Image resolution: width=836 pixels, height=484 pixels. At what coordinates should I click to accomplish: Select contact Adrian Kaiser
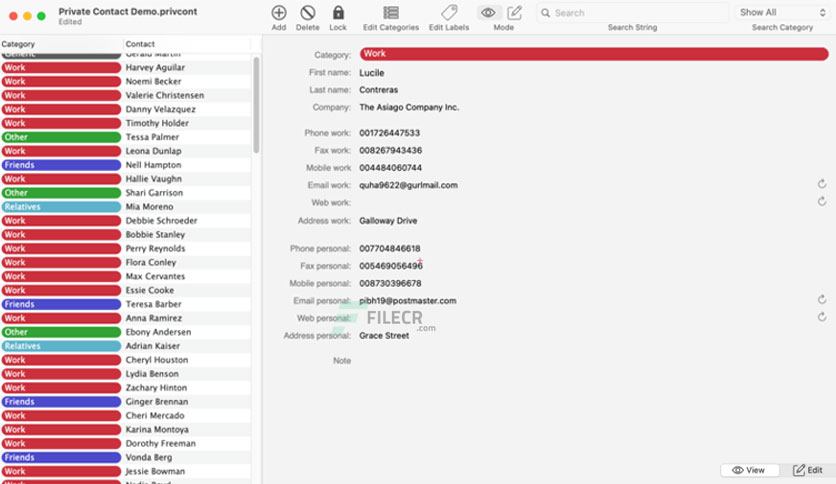152,346
